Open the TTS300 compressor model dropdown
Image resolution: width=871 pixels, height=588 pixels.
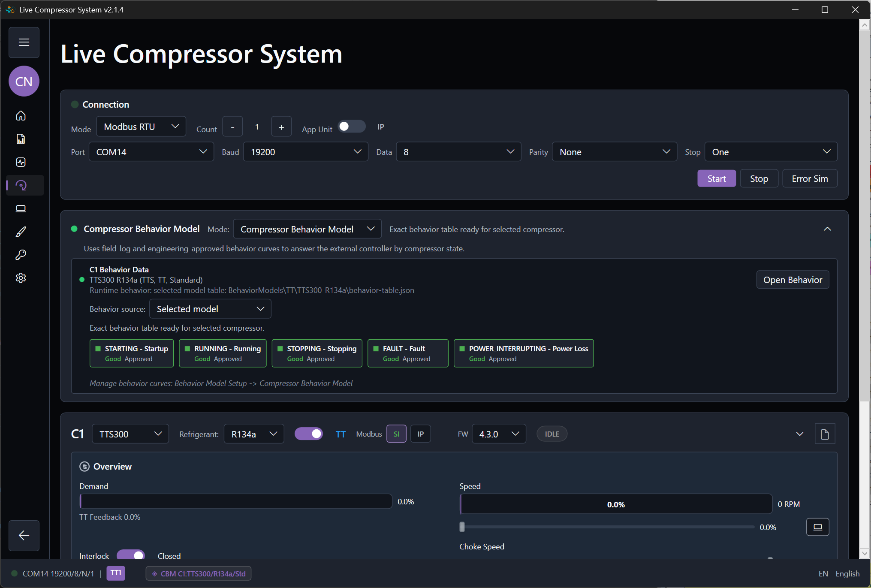pos(130,434)
